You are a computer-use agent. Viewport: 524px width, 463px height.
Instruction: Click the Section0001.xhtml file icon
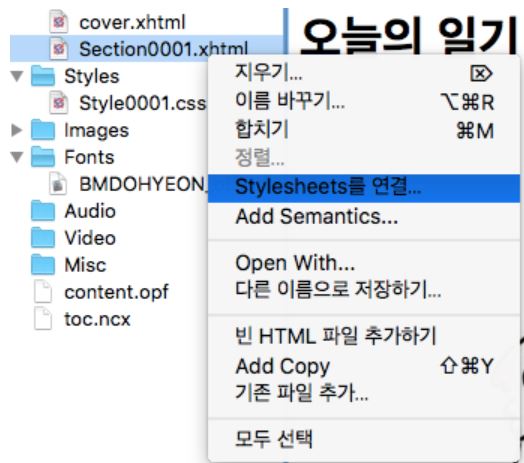coord(59,49)
